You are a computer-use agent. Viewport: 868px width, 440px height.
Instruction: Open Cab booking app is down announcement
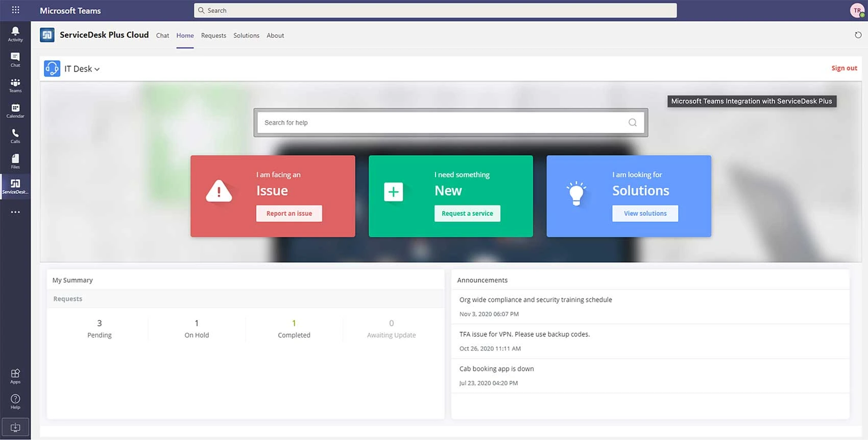496,369
